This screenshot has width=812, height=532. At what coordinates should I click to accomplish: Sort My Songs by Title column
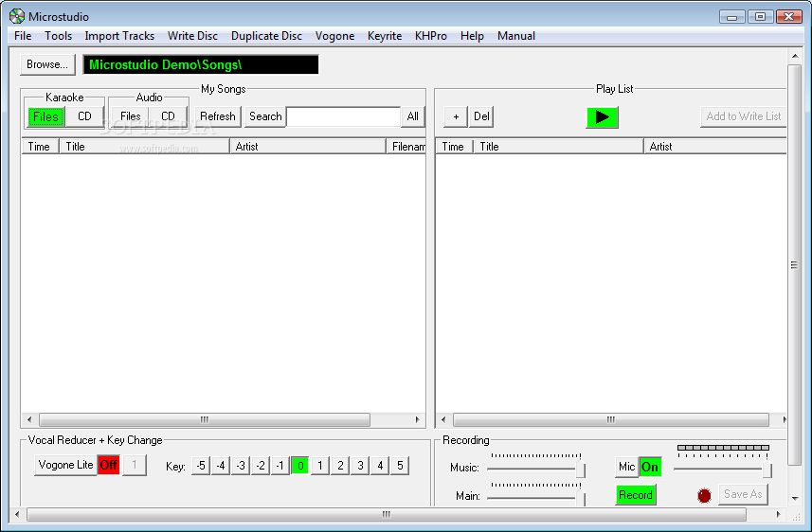144,147
